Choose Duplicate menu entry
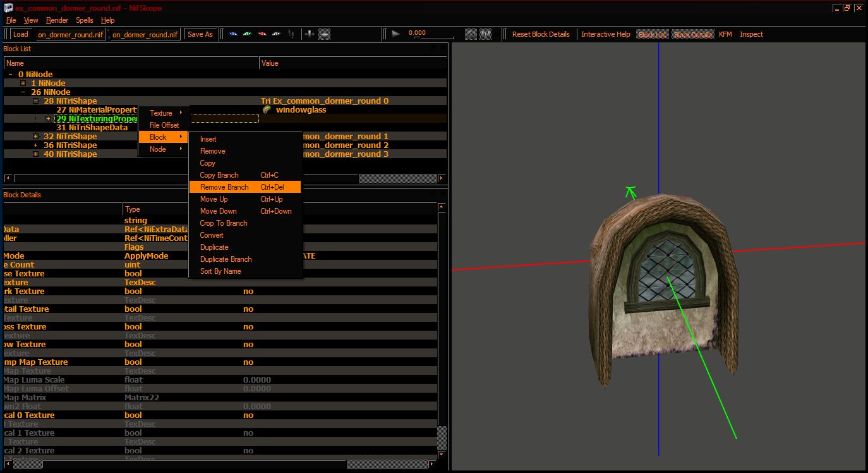 click(245, 247)
